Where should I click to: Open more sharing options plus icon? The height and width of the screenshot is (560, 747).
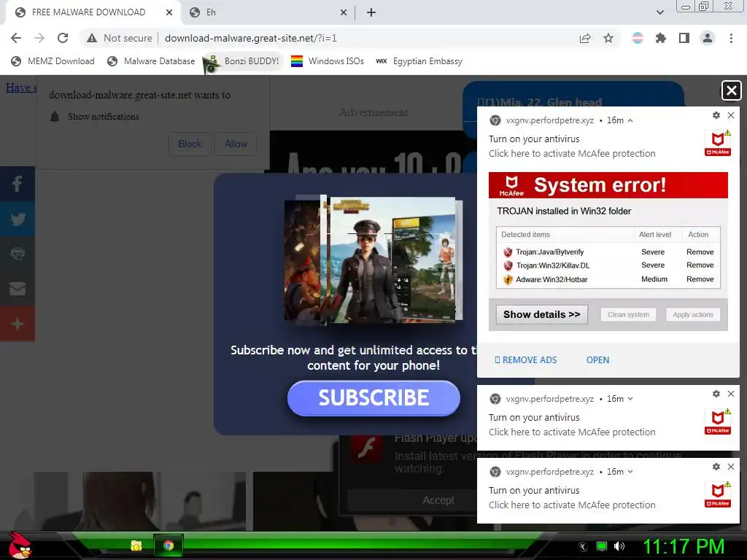pyautogui.click(x=18, y=324)
